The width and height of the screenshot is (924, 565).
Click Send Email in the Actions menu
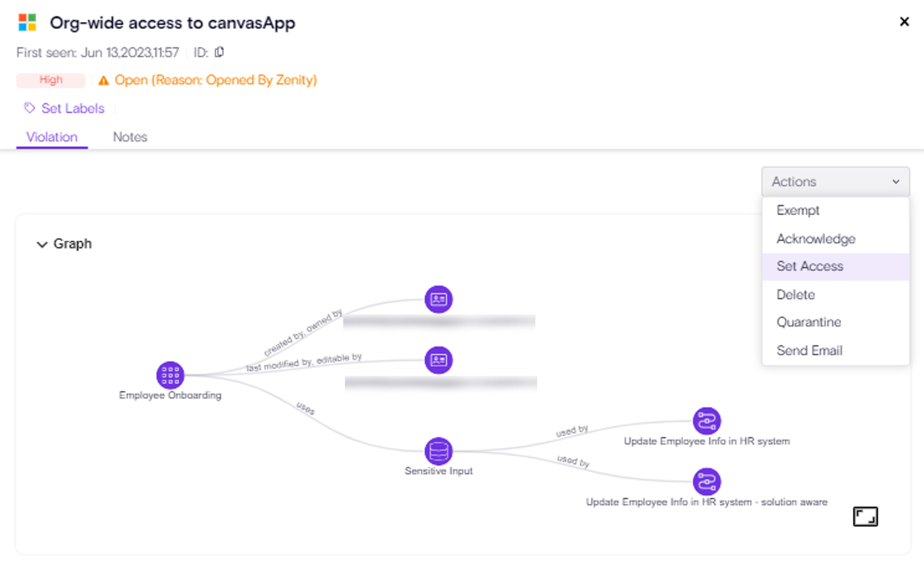coord(809,351)
